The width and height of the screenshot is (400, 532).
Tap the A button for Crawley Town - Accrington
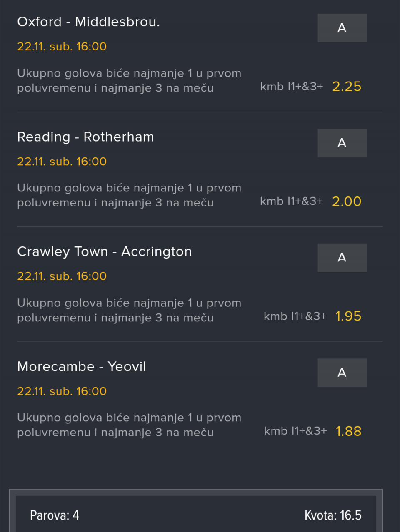(x=342, y=258)
